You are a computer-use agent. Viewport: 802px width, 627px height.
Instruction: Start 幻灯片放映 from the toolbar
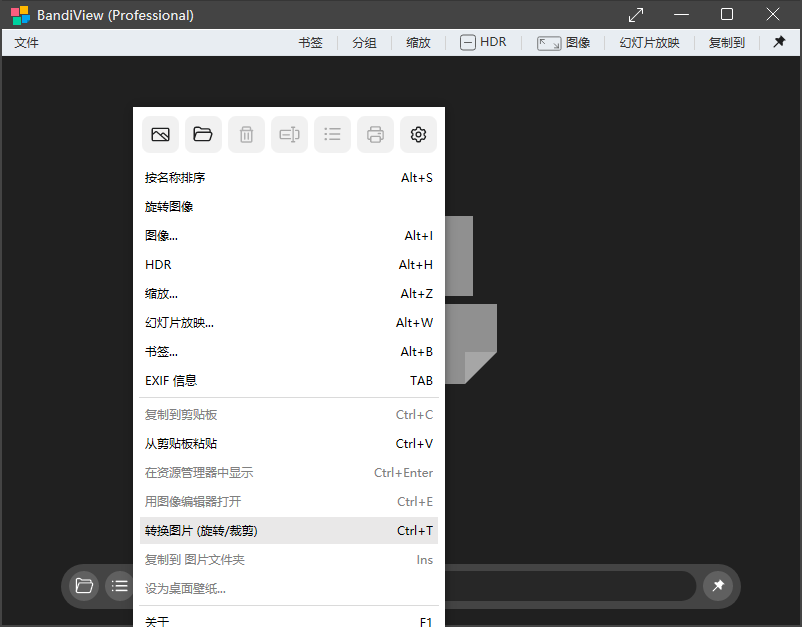point(649,42)
